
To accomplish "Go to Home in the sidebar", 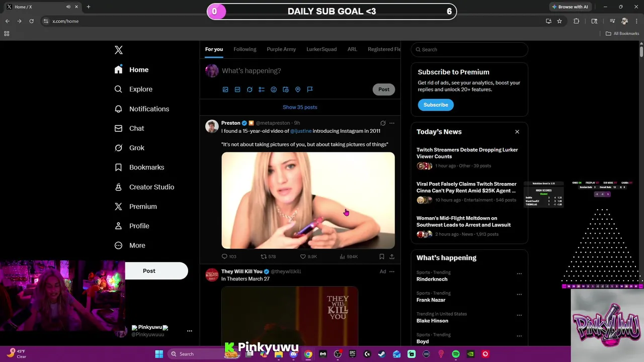I will tap(132, 70).
